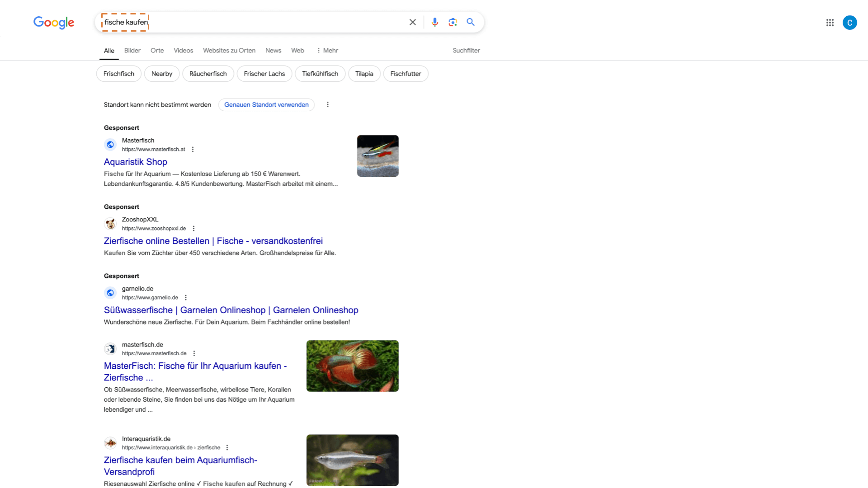Click Genauen Standort verwenden button
This screenshot has width=868, height=488.
(266, 105)
